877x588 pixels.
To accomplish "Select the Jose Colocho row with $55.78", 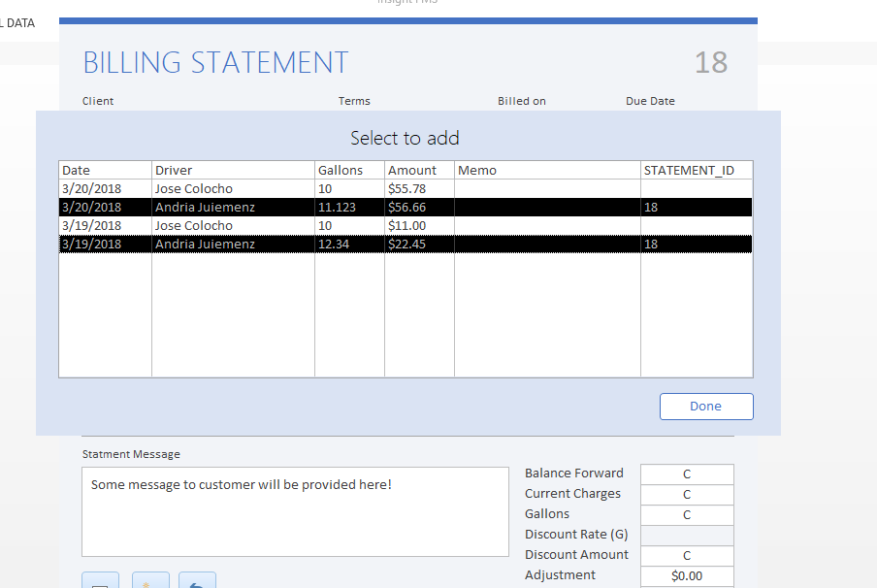I will (406, 188).
